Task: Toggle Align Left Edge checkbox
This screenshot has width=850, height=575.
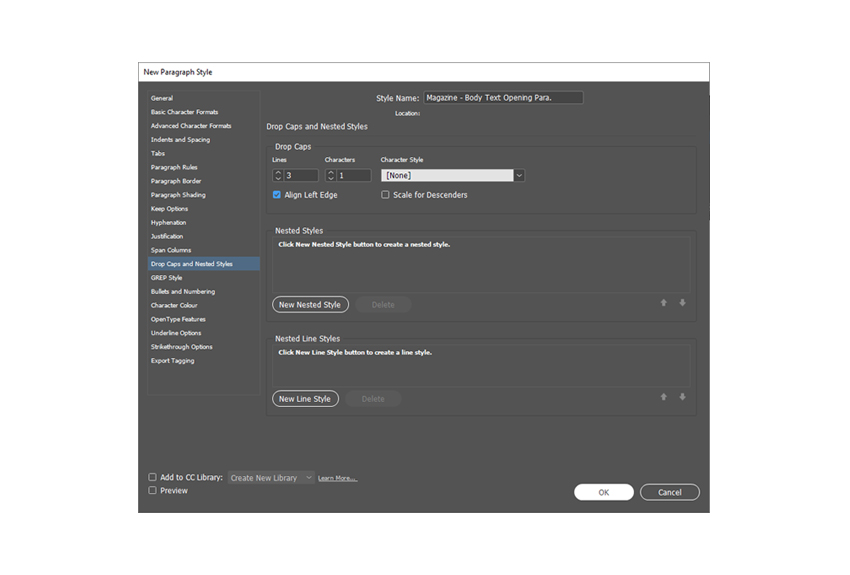Action: click(x=276, y=195)
